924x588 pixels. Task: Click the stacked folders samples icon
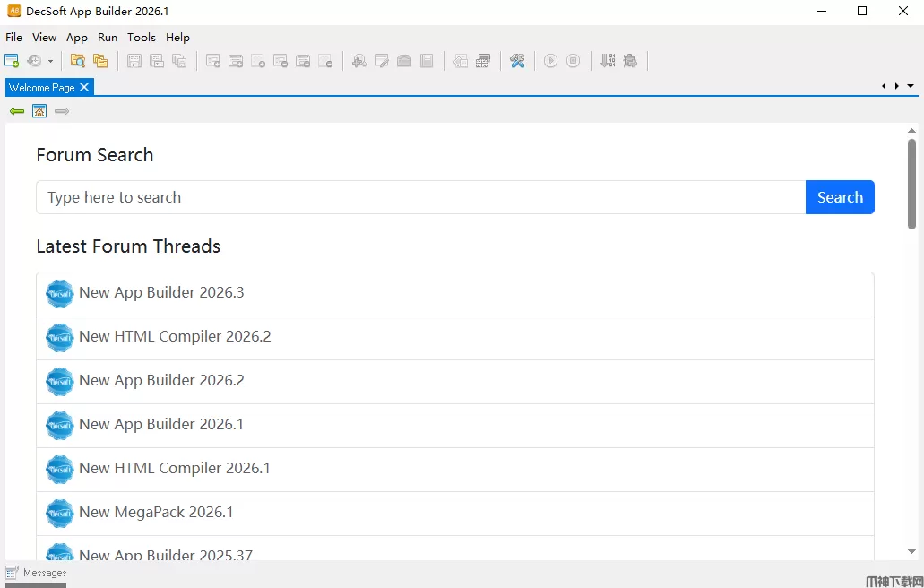[x=100, y=60]
